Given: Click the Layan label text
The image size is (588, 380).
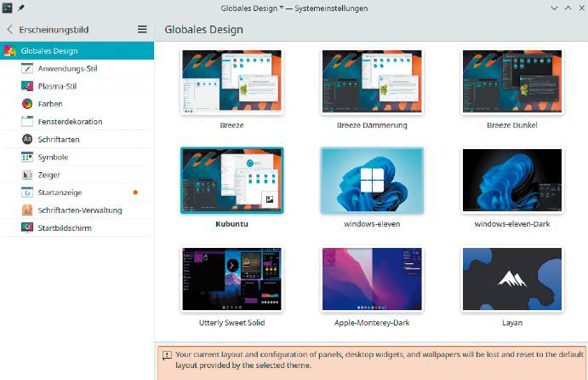Looking at the screenshot, I should click(x=512, y=323).
